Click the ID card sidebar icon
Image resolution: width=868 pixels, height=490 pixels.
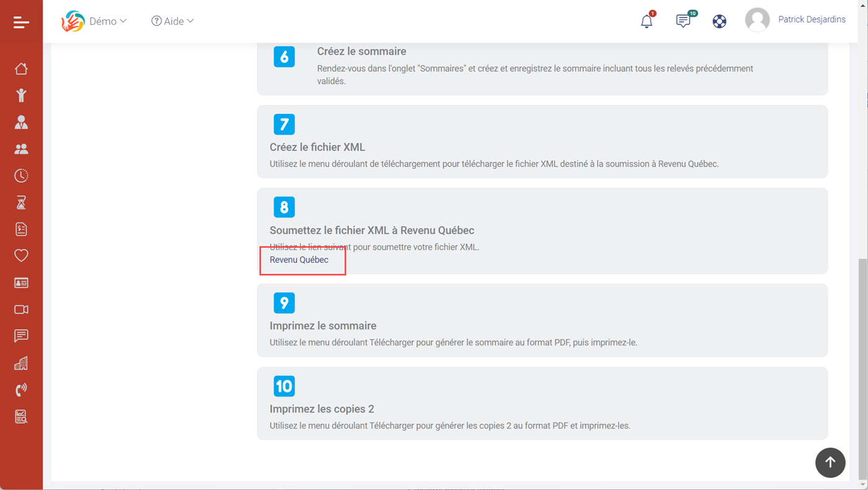21,282
